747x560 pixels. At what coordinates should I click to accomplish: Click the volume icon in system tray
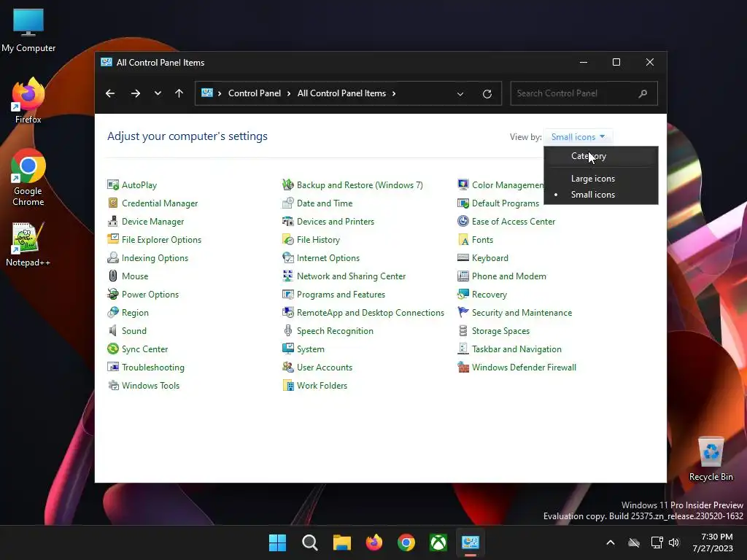[673, 542]
